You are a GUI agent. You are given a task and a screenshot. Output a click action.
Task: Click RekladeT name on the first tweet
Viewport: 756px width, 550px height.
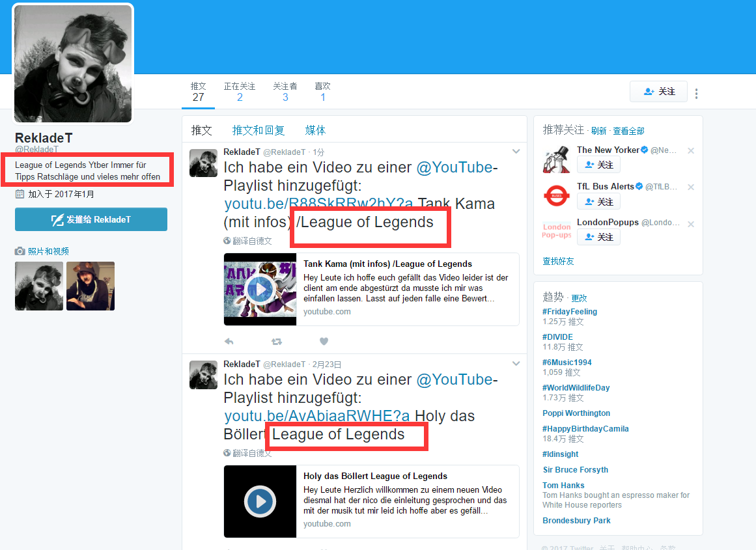(x=242, y=152)
